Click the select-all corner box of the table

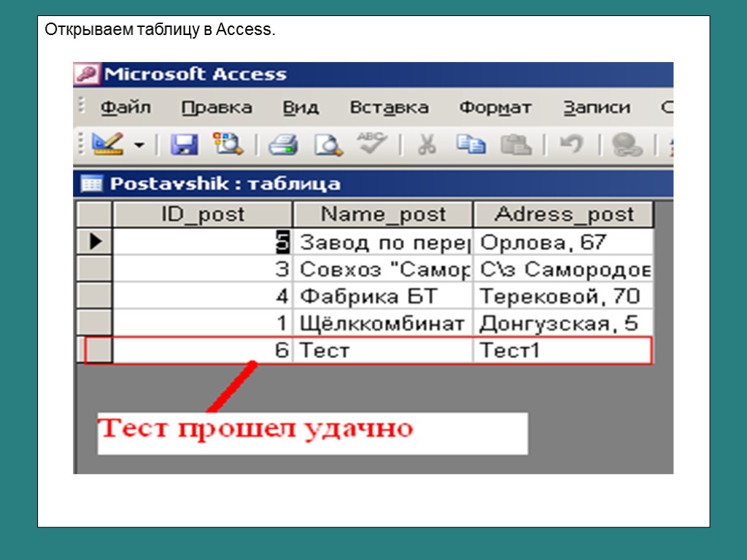point(94,214)
